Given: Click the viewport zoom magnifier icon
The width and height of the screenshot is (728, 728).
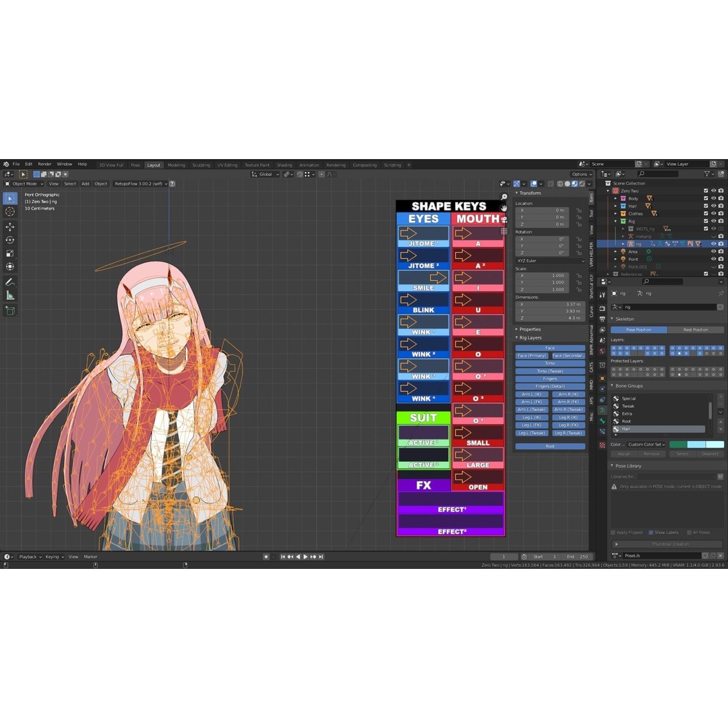Looking at the screenshot, I should (x=504, y=198).
